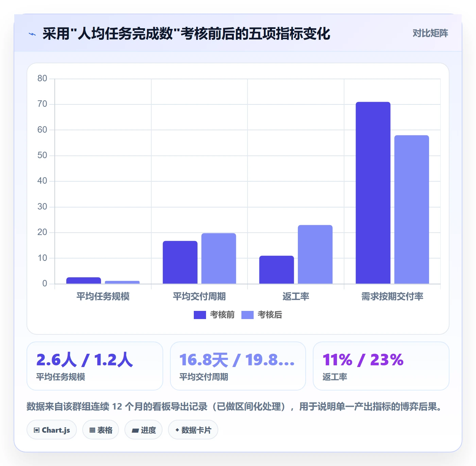Viewport: 476px width, 466px height.
Task: Click the dark blue 考核前 legend swatch
Action: tap(200, 315)
